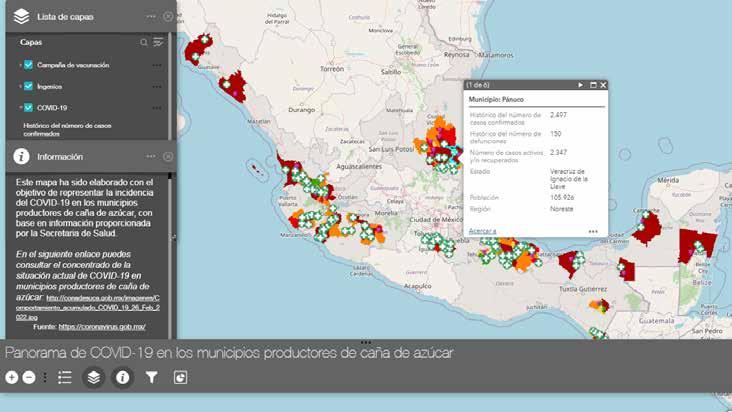732x412 pixels.
Task: Zoom in with the plus button
Action: point(12,377)
